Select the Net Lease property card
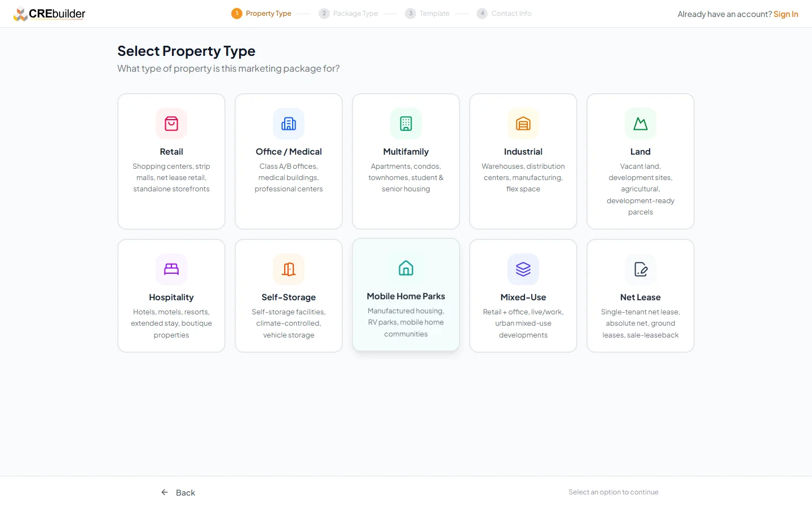This screenshot has height=508, width=812. click(641, 295)
